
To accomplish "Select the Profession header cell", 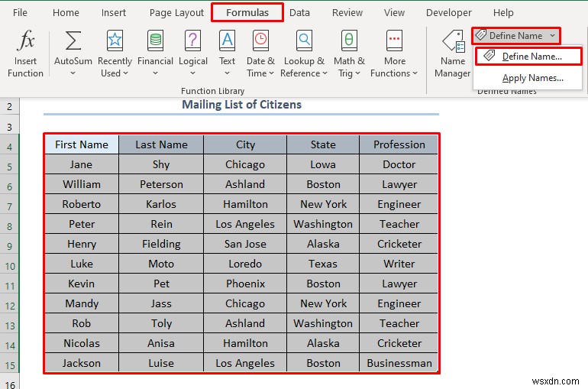I will point(399,144).
